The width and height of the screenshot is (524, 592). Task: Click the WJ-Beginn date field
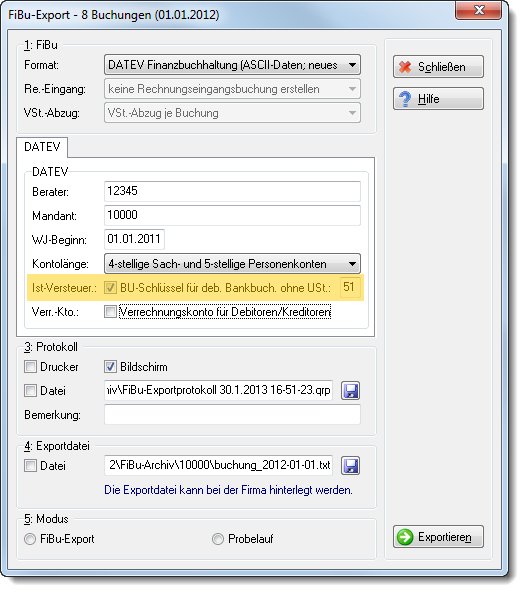point(134,239)
